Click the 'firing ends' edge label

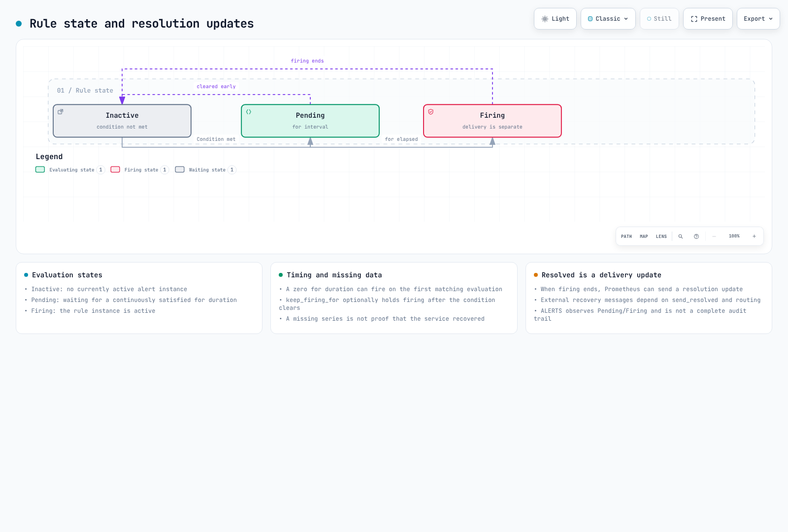307,61
